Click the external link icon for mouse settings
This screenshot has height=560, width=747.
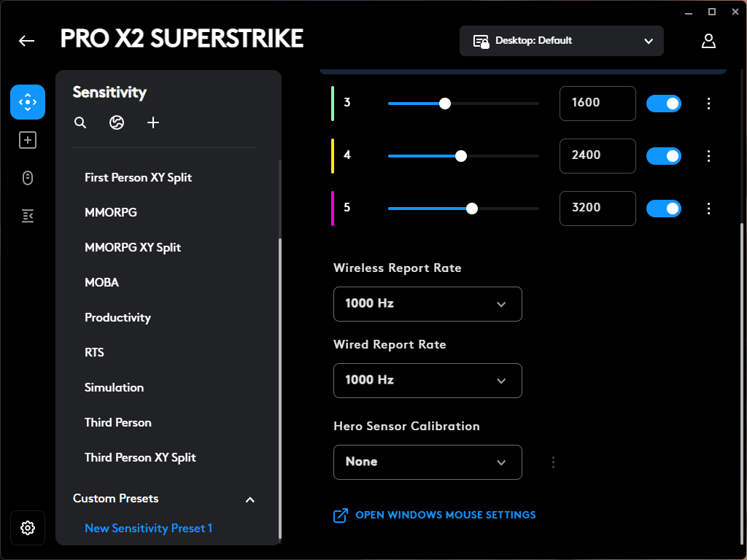tap(341, 516)
